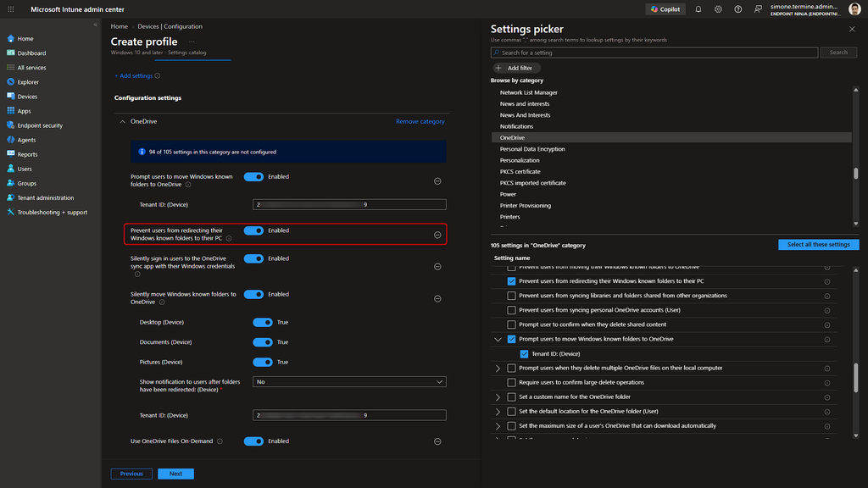This screenshot has height=488, width=868.
Task: Click the Add filter button
Action: coord(515,68)
